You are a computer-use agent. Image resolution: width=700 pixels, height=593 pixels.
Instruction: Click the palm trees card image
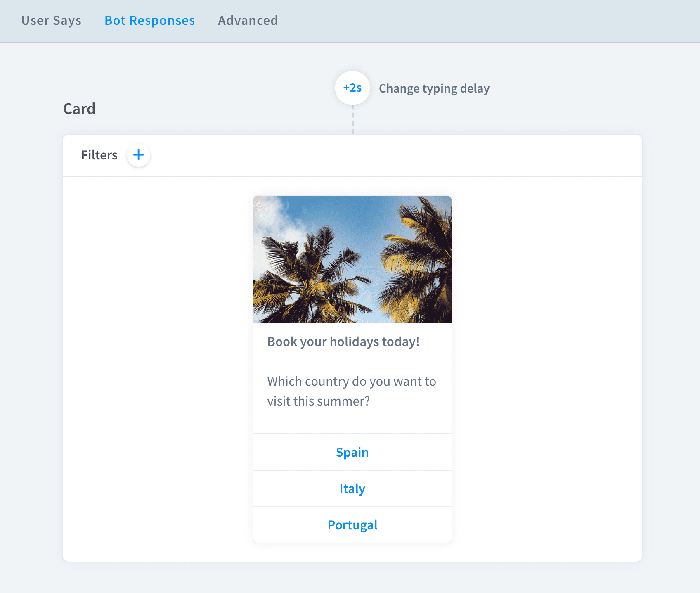[x=352, y=259]
